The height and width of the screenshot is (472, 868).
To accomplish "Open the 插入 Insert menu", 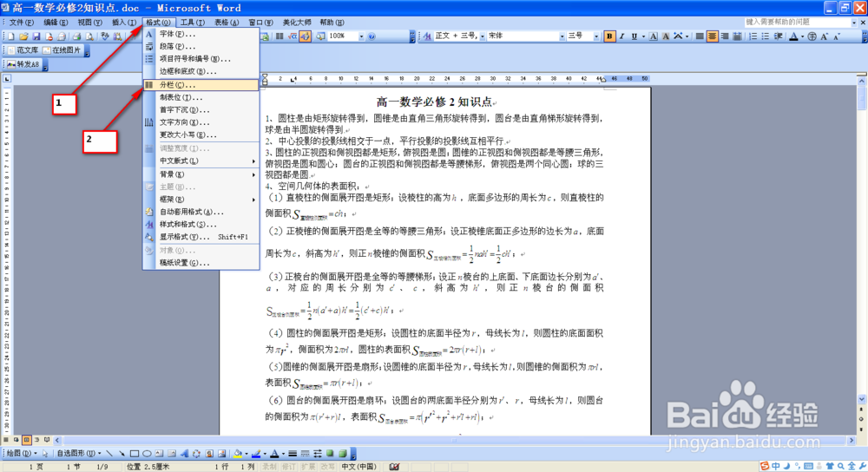I will (x=123, y=23).
